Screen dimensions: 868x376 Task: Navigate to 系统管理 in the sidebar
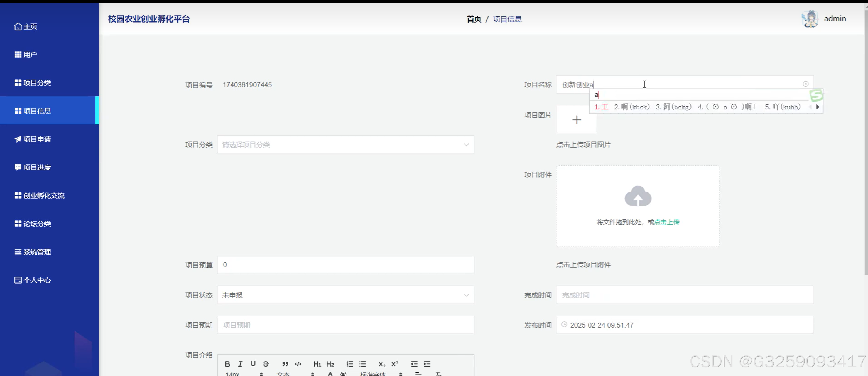(37, 252)
